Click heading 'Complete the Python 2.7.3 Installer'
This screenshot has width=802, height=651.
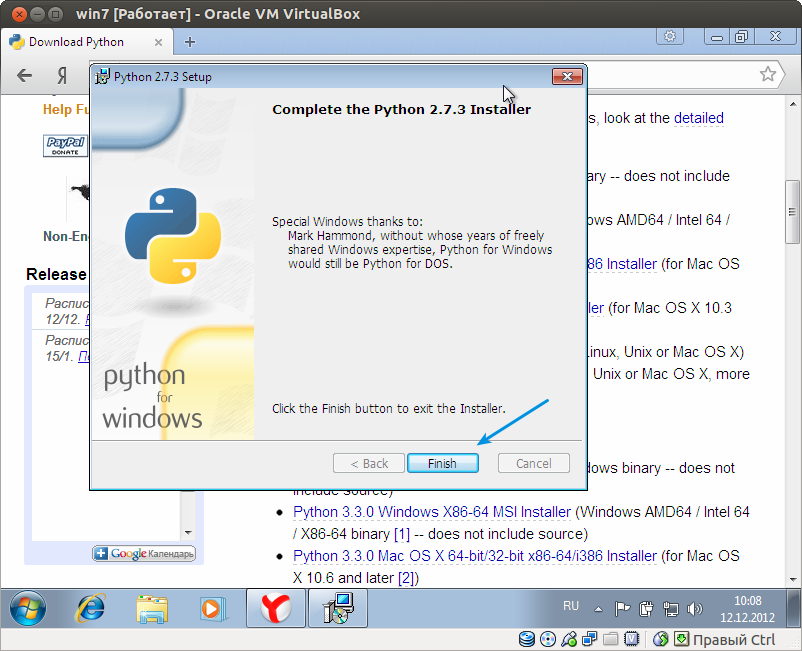tap(402, 109)
